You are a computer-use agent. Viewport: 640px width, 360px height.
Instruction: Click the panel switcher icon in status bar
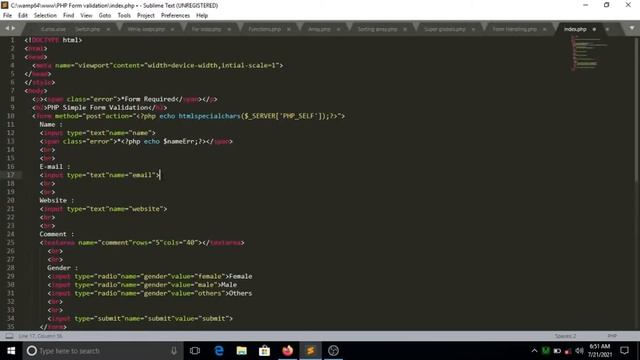click(x=9, y=336)
